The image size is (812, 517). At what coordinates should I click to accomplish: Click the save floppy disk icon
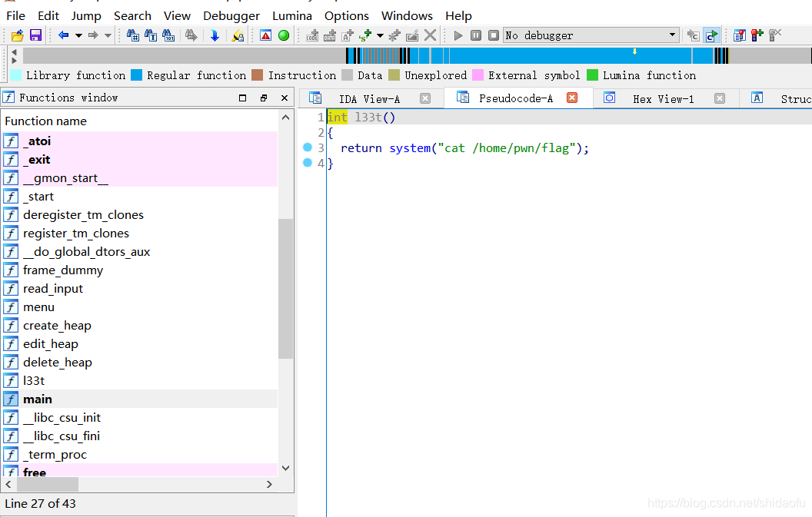pos(35,35)
